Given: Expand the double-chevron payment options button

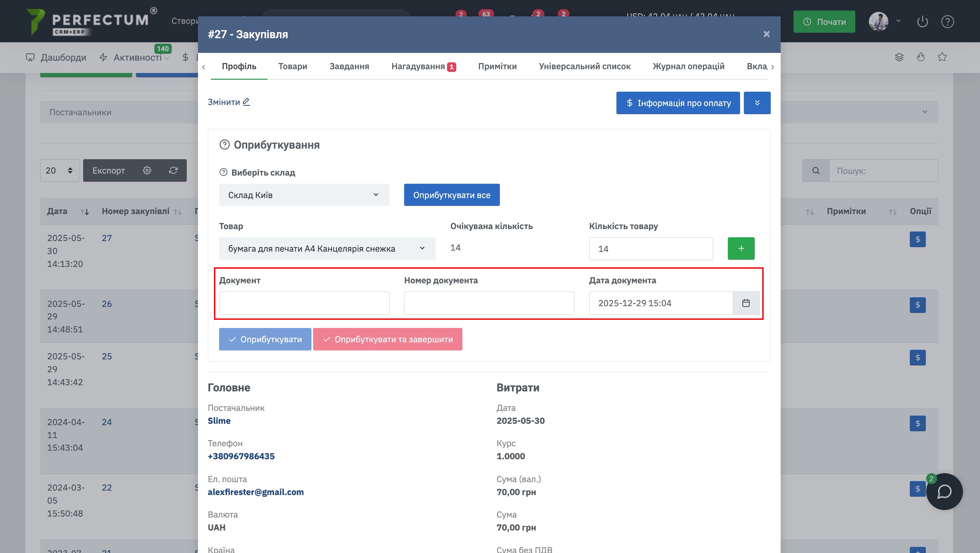Looking at the screenshot, I should (757, 103).
